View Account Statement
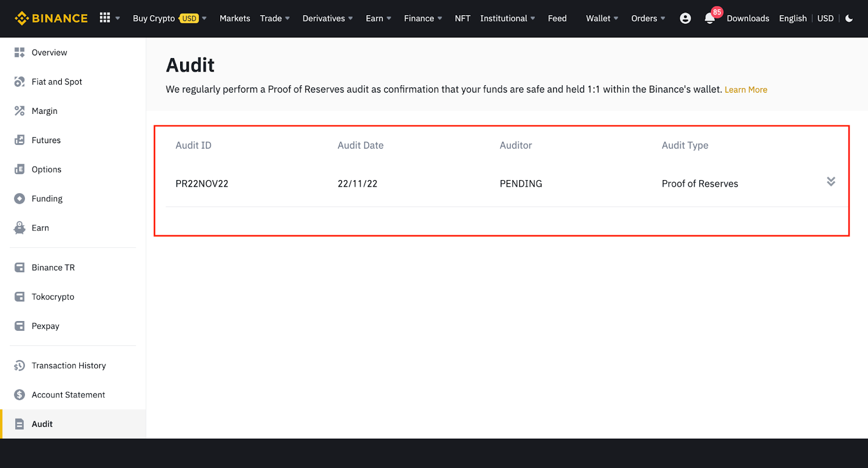Image resolution: width=868 pixels, height=468 pixels. tap(68, 395)
